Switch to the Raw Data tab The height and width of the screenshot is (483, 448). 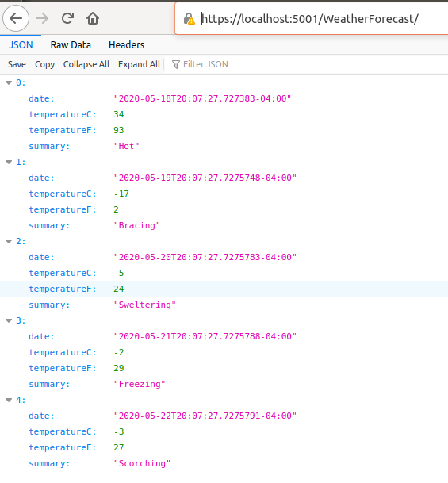click(71, 45)
